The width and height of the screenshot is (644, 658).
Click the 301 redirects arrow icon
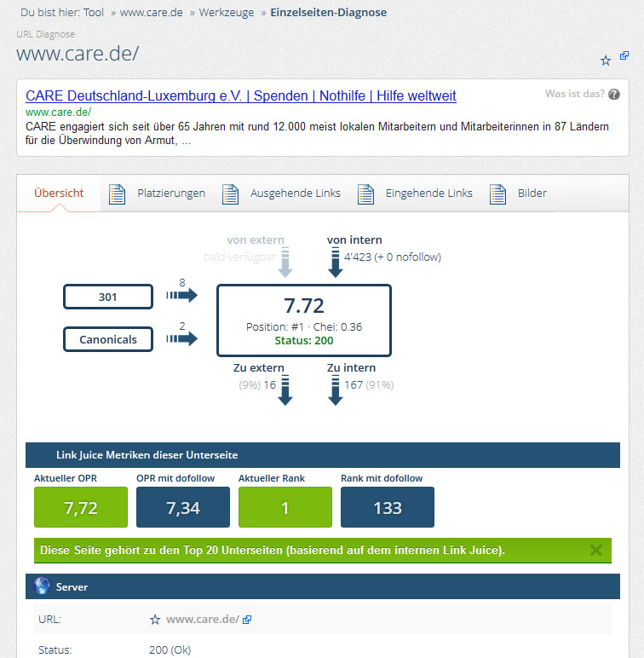(181, 296)
